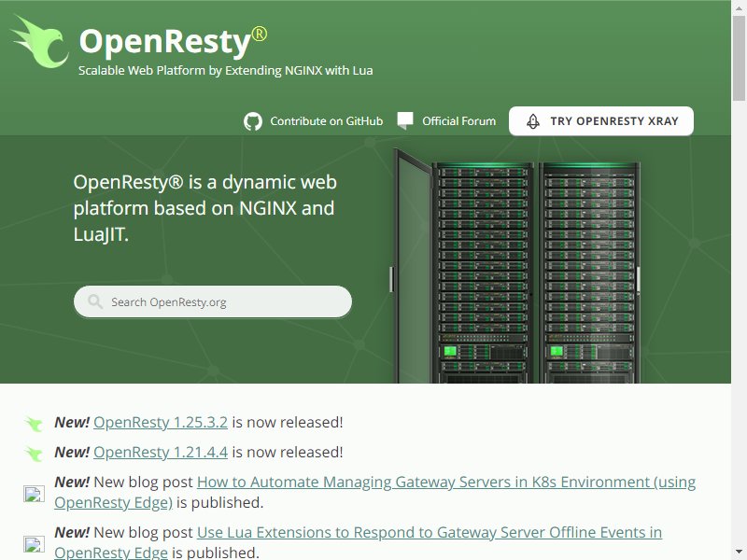Click the magnifier icon in search box
This screenshot has width=747, height=560.
pos(95,301)
